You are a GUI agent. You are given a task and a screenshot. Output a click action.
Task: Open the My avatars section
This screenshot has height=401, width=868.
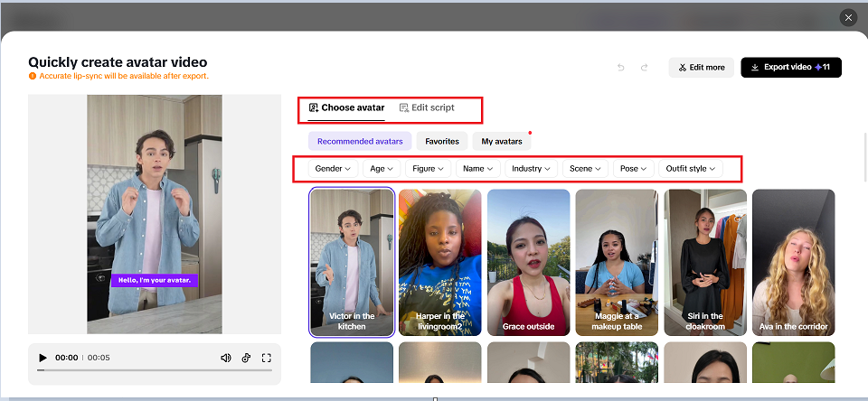point(501,141)
